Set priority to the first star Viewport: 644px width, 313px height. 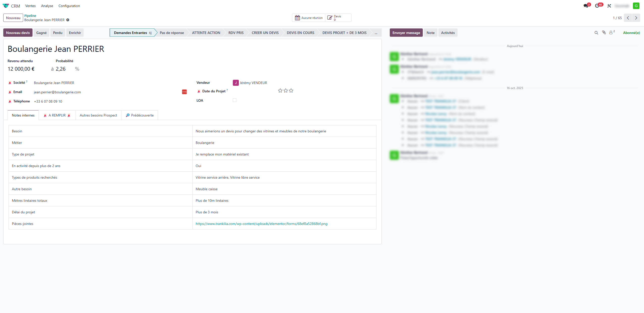(280, 91)
